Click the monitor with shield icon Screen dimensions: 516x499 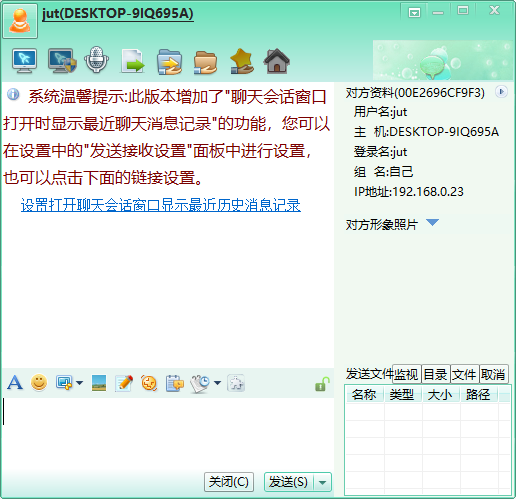62,60
